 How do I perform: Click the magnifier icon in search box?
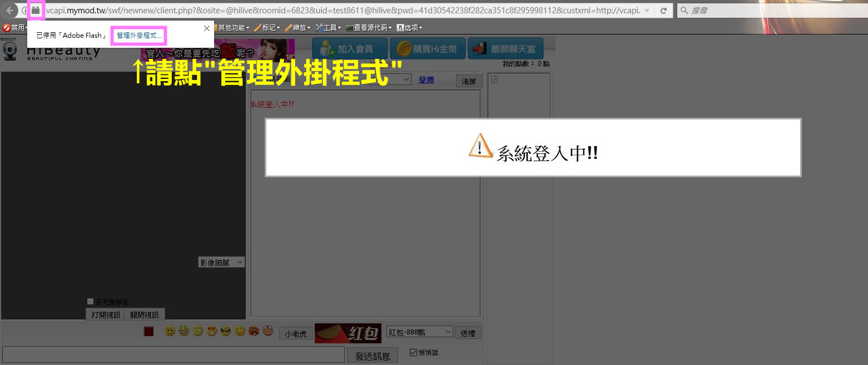click(x=684, y=11)
